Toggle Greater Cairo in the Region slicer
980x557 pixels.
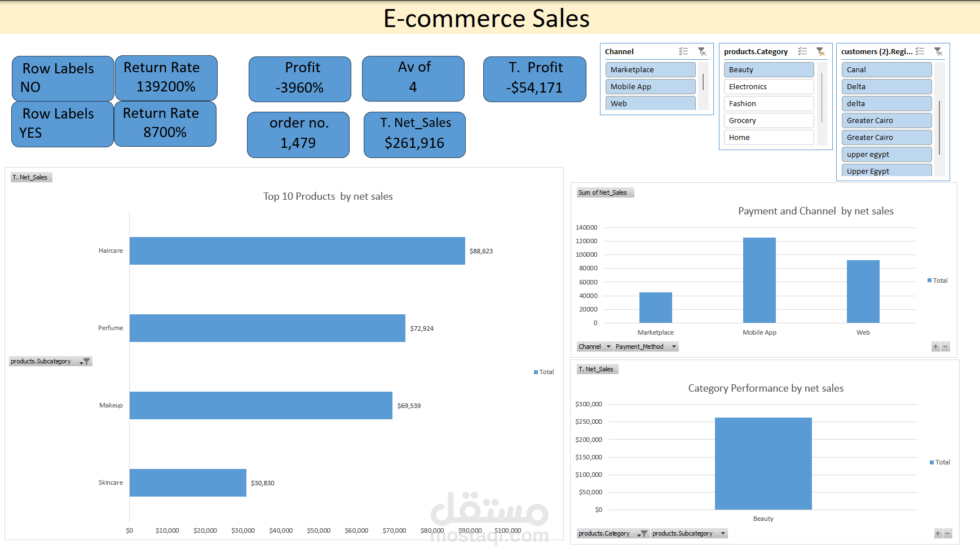click(886, 120)
